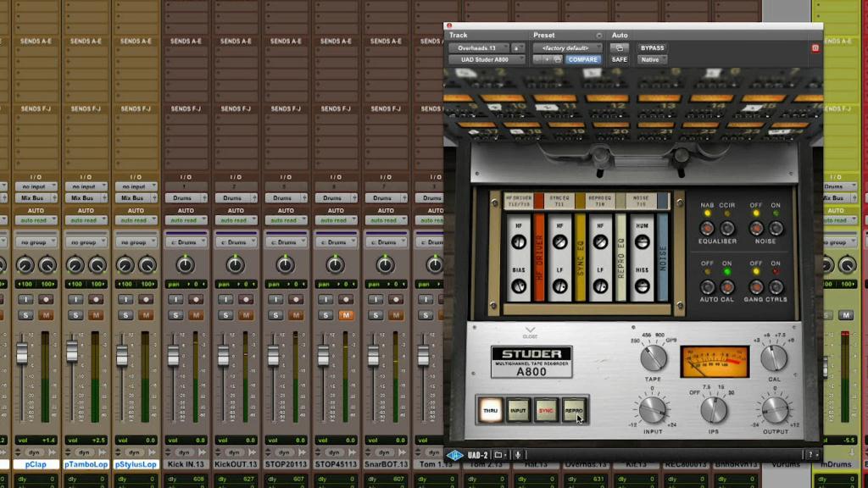Click the previous preset minus button
This screenshot has width=868, height=488.
537,59
